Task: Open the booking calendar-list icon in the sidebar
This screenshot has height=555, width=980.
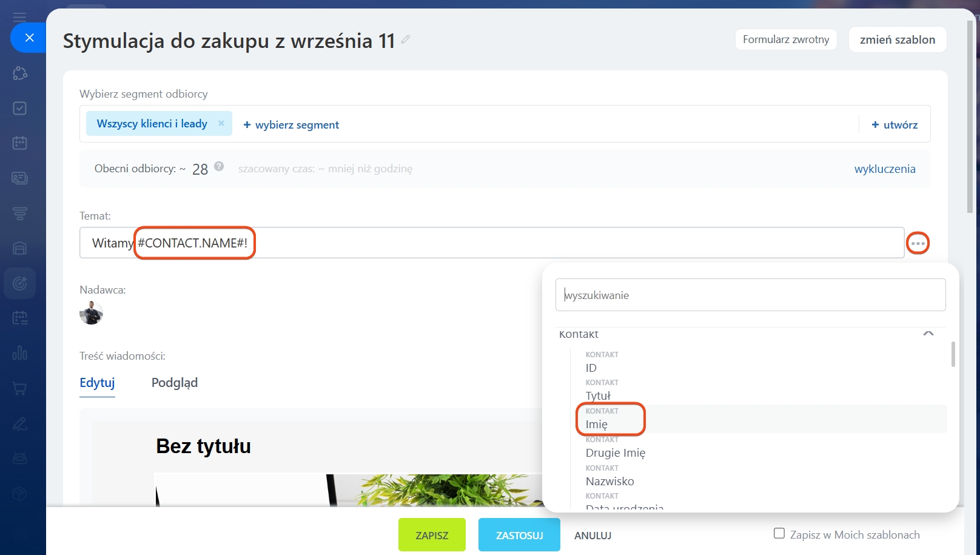Action: coord(20,318)
